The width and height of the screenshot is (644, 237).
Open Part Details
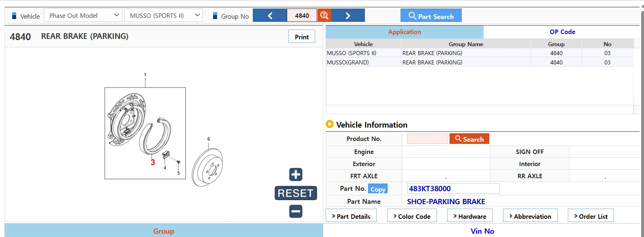pyautogui.click(x=351, y=216)
